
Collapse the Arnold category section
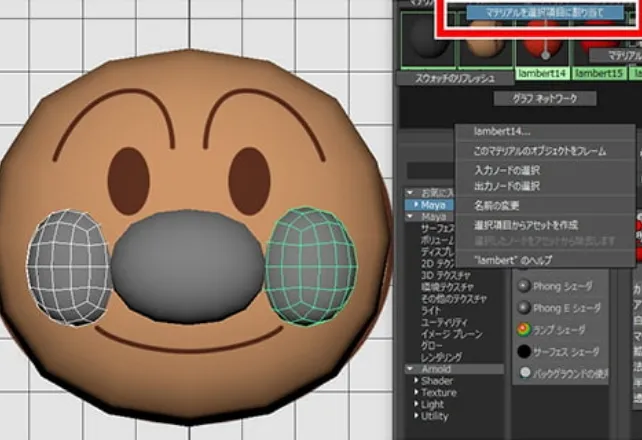[x=410, y=369]
